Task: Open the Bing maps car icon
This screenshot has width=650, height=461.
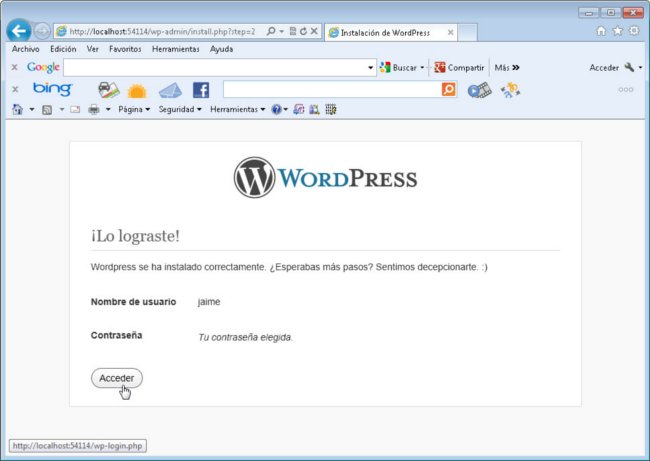Action: 109,90
